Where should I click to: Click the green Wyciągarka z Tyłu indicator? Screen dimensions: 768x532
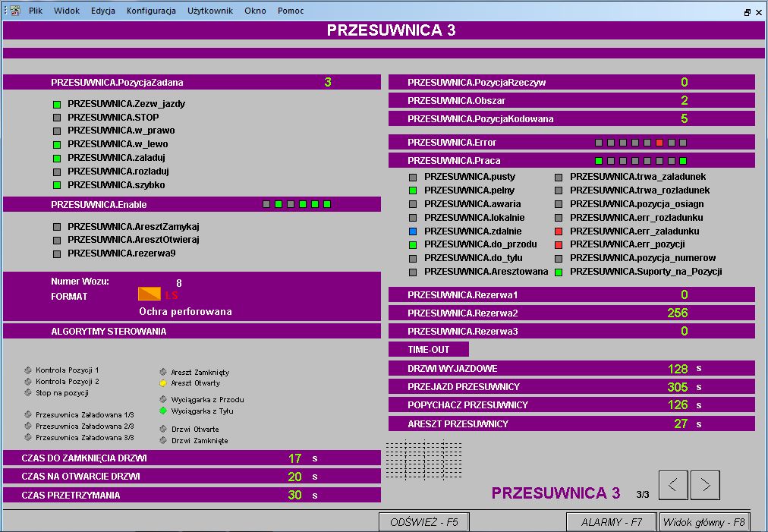(x=163, y=411)
